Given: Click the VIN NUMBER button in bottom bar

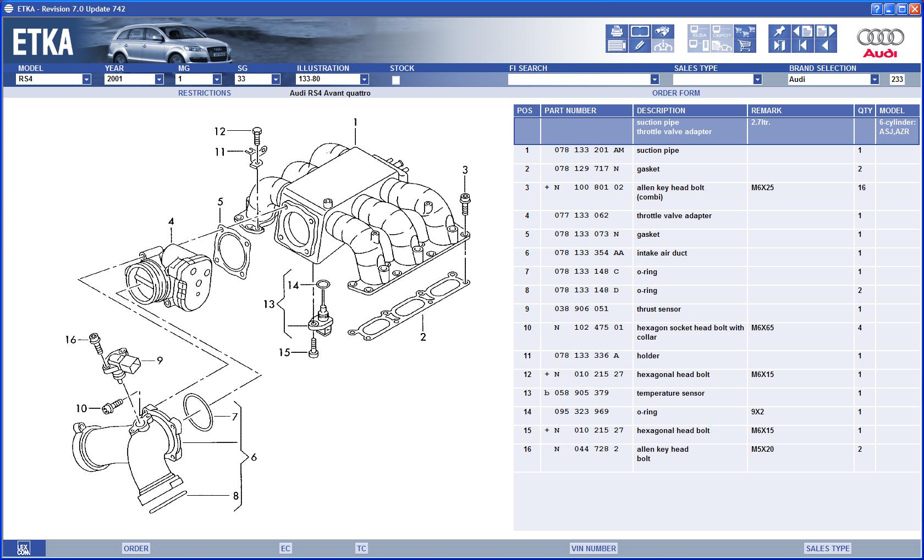Looking at the screenshot, I should pos(593,548).
